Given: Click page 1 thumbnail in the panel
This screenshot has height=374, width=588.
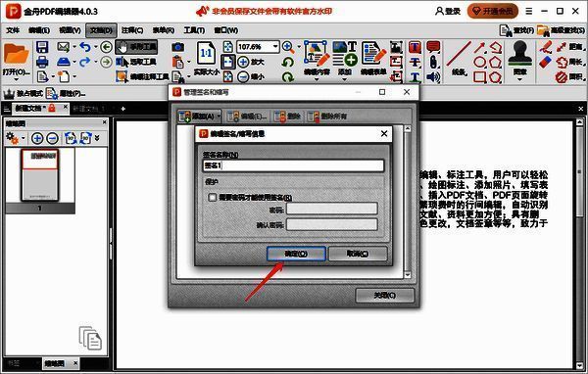Looking at the screenshot, I should [40, 175].
